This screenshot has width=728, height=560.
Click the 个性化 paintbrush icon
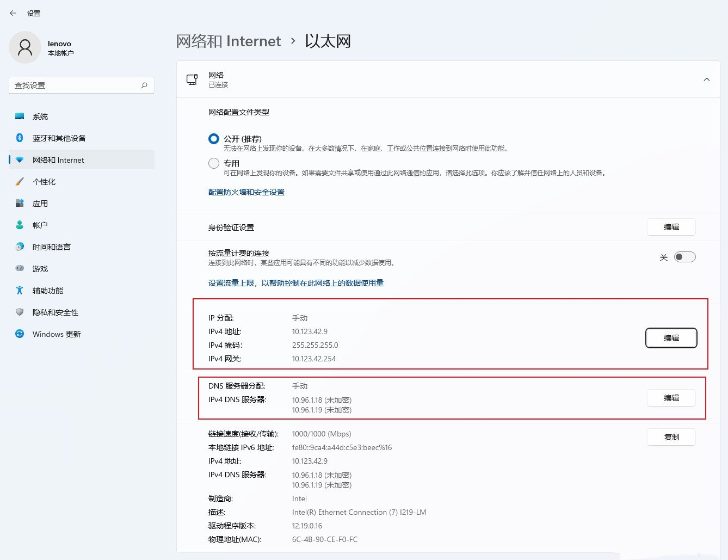pyautogui.click(x=20, y=182)
